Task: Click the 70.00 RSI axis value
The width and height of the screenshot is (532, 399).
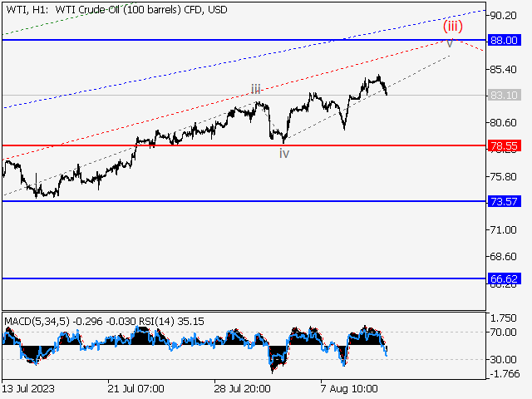Action: click(504, 332)
